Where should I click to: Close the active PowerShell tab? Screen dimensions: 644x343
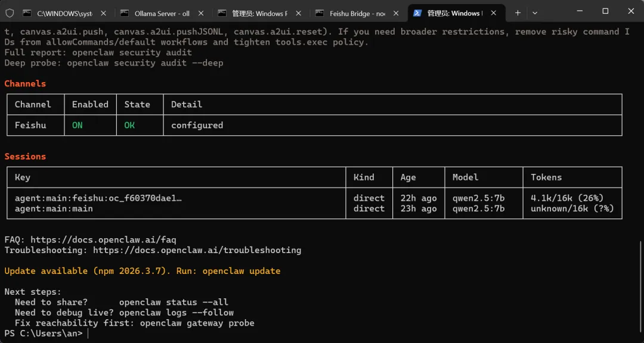(493, 13)
